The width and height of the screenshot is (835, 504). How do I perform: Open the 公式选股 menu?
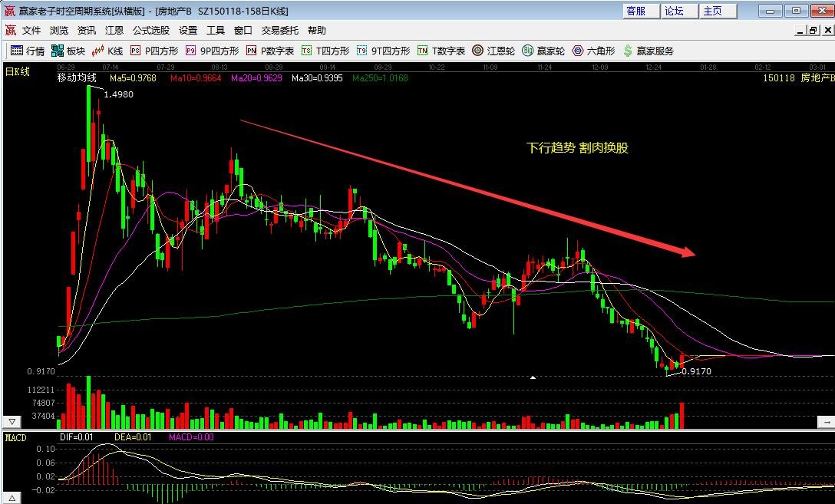[151, 31]
